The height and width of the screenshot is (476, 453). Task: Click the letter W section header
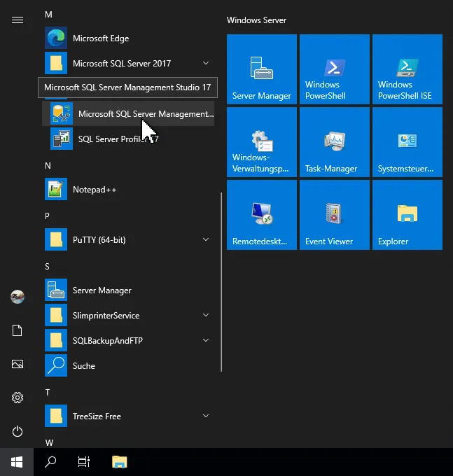pyautogui.click(x=49, y=443)
